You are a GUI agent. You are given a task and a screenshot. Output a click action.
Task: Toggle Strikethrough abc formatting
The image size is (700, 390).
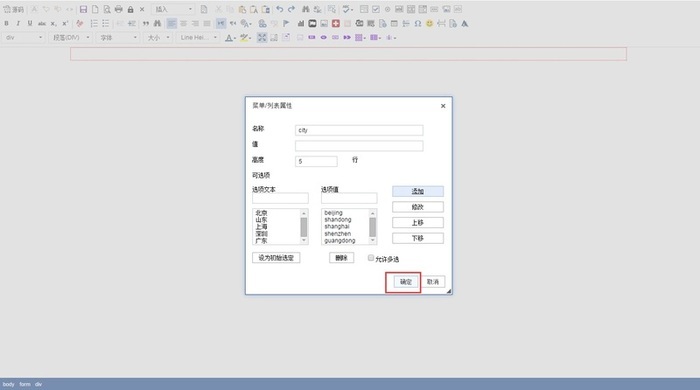(x=42, y=24)
